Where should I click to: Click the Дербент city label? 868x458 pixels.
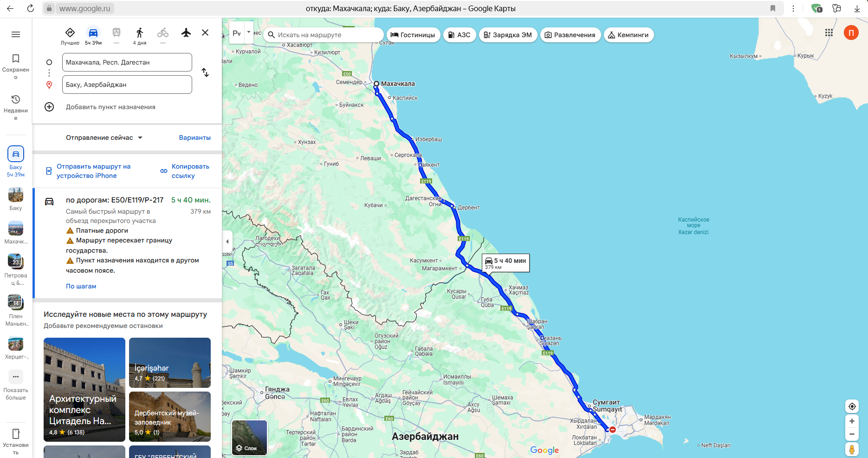click(x=469, y=208)
